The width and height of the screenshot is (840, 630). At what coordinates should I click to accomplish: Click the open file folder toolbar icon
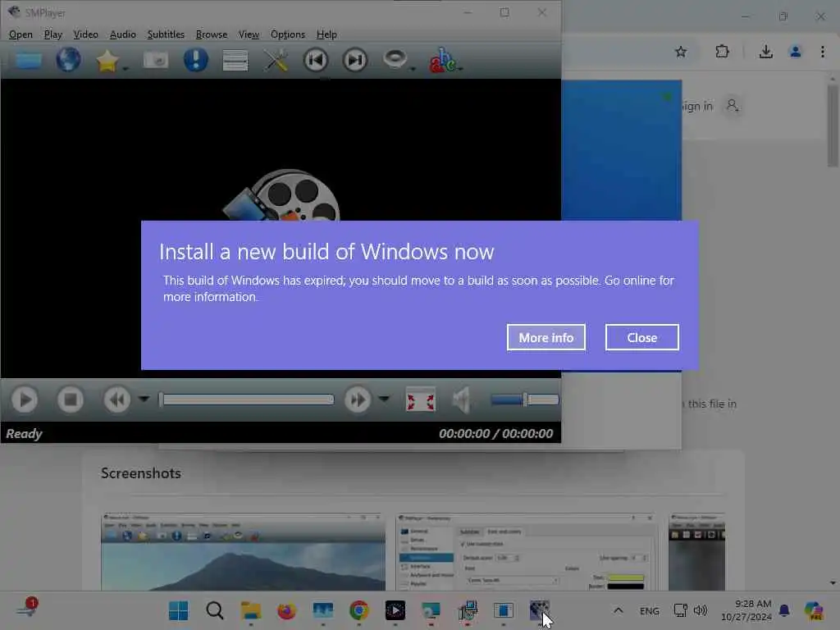coord(29,60)
